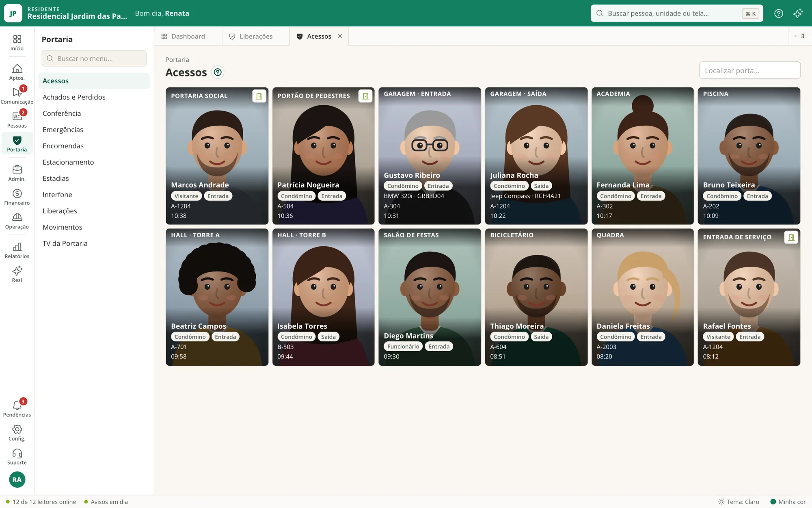Open Movimentos menu item
This screenshot has width=812, height=508.
coord(94,227)
